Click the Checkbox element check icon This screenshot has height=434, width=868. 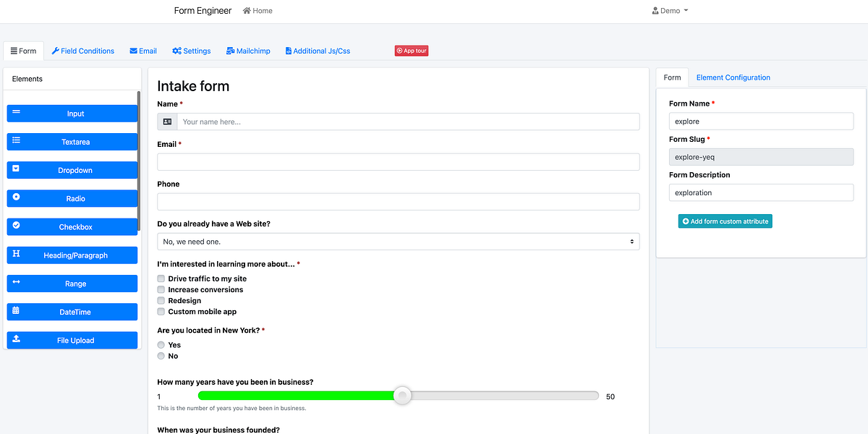click(x=16, y=225)
